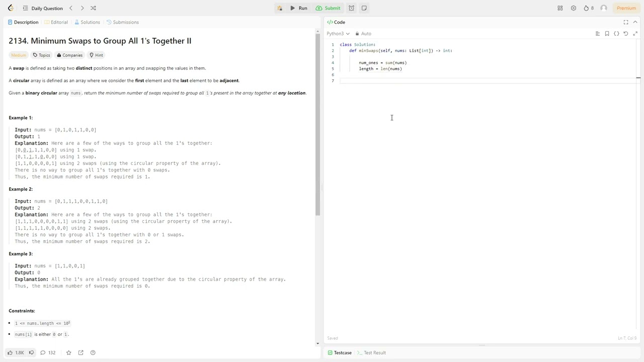Show the Companies tag
This screenshot has width=644, height=362.
pyautogui.click(x=69, y=55)
